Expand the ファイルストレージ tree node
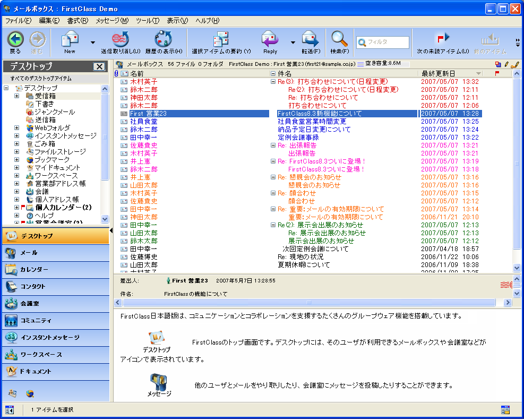Viewport: 524px width, 420px height. point(16,152)
